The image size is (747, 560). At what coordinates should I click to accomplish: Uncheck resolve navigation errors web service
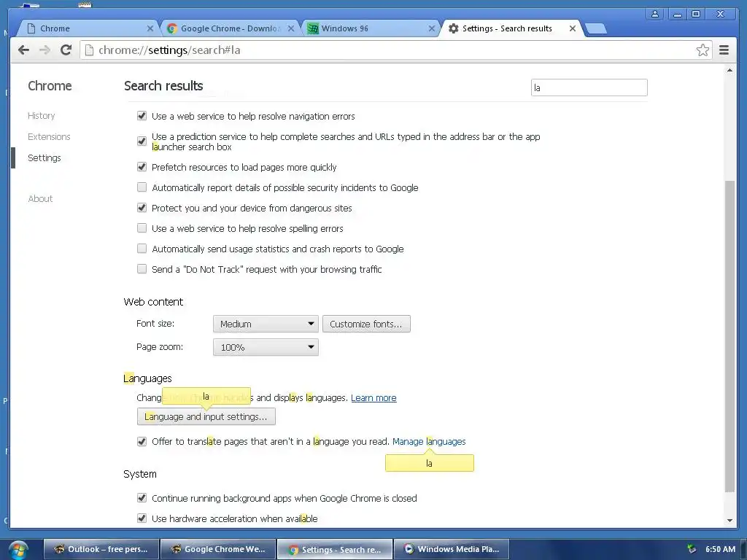[142, 116]
